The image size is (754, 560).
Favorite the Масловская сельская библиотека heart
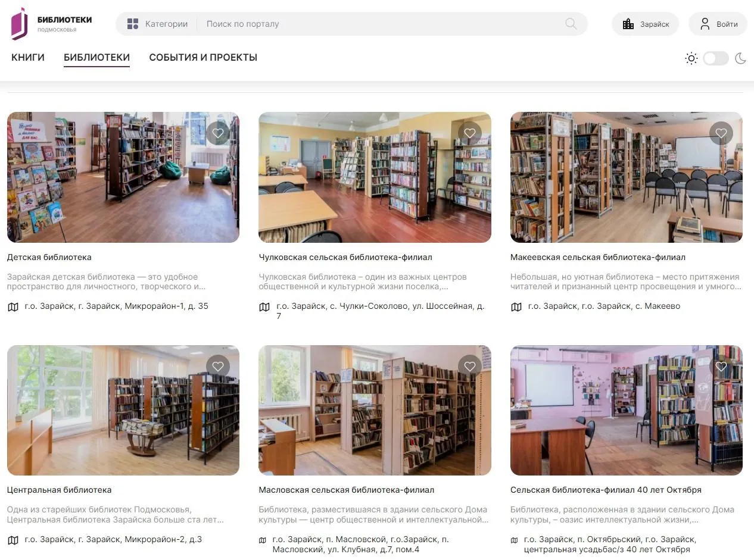coord(470,367)
